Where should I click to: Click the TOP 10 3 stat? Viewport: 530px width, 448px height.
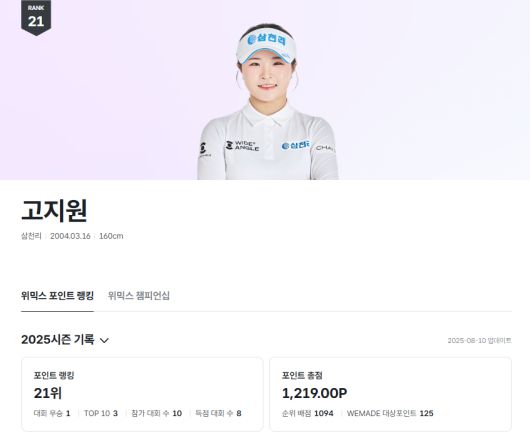point(101,413)
